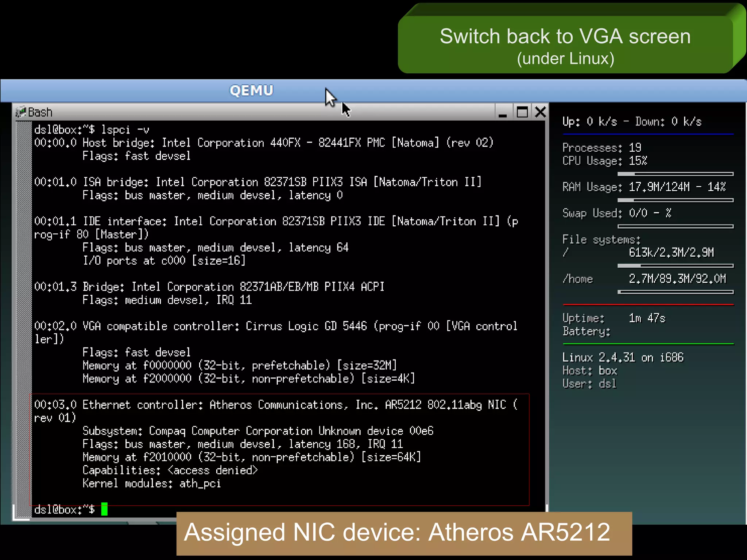Click 'File systems:' heading
The image size is (747, 560).
[x=601, y=240]
